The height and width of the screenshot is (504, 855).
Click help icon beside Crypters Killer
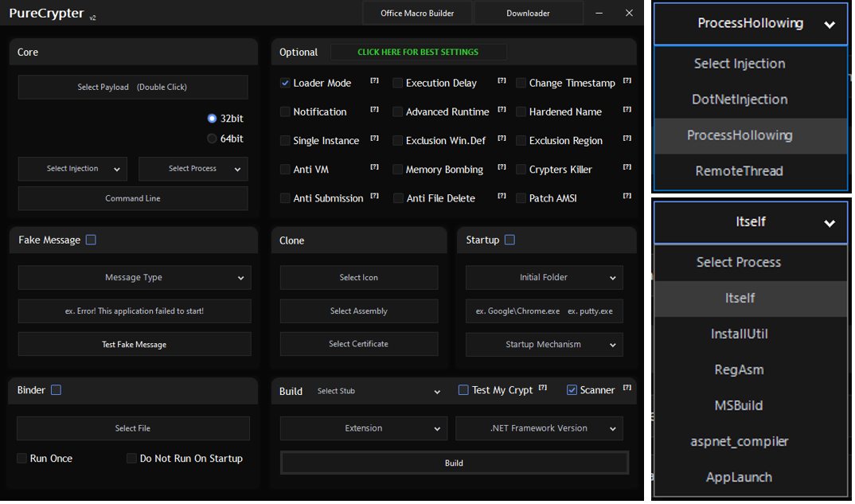[x=627, y=167]
